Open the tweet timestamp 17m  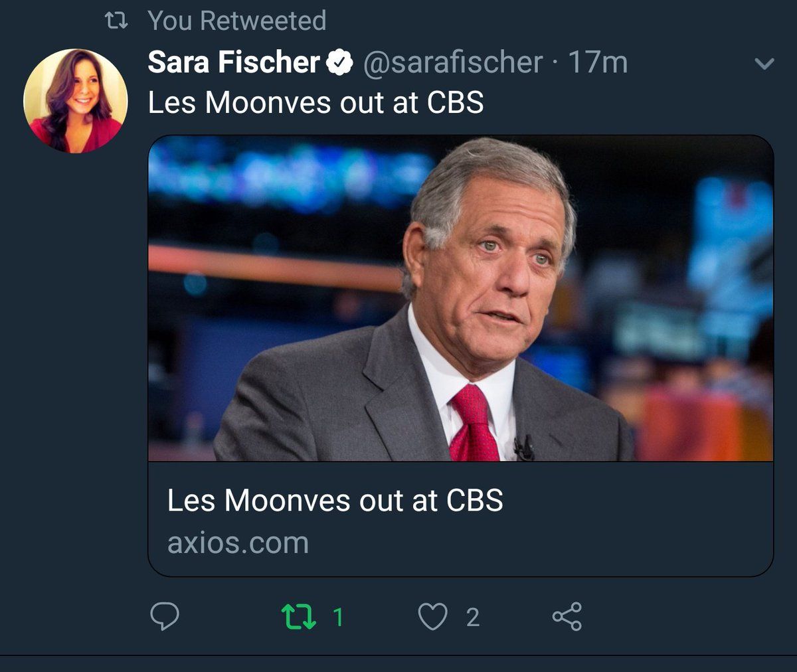(598, 62)
